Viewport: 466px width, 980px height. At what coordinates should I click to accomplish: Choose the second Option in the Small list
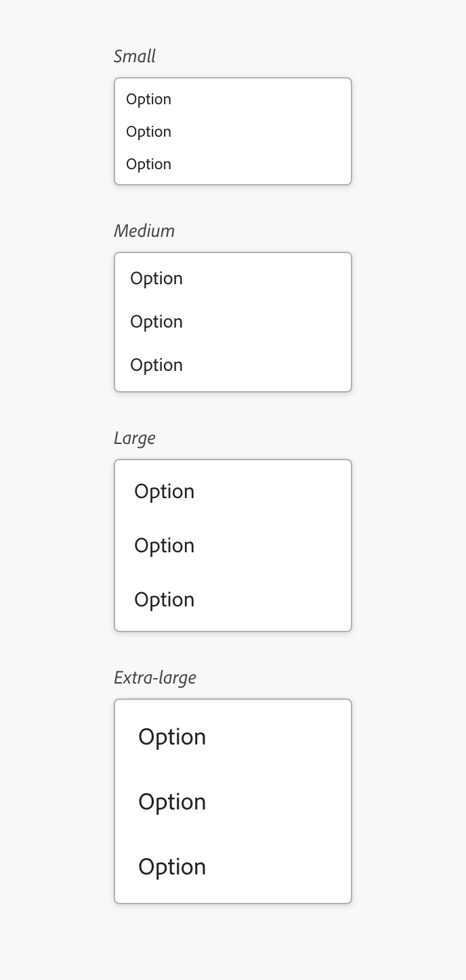149,132
